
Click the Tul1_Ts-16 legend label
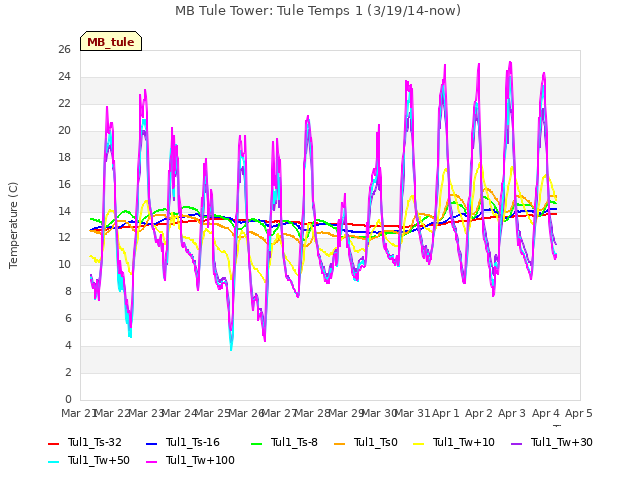pos(193,442)
